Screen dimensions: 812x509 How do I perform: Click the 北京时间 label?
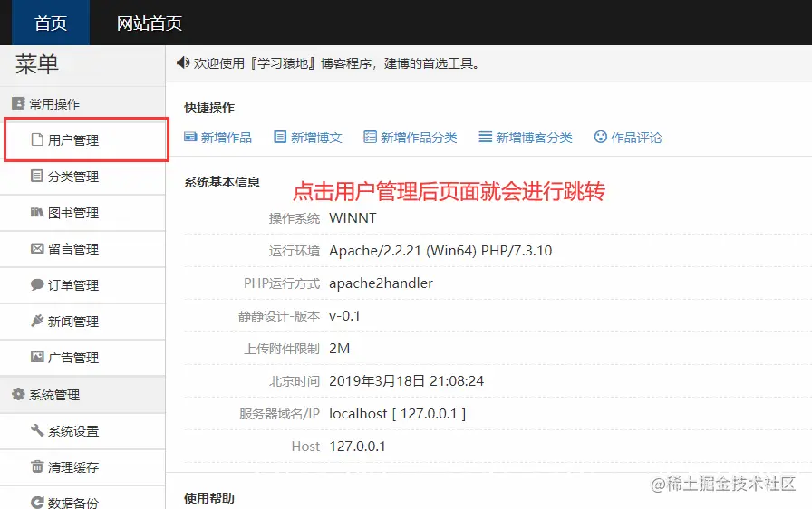pyautogui.click(x=295, y=381)
